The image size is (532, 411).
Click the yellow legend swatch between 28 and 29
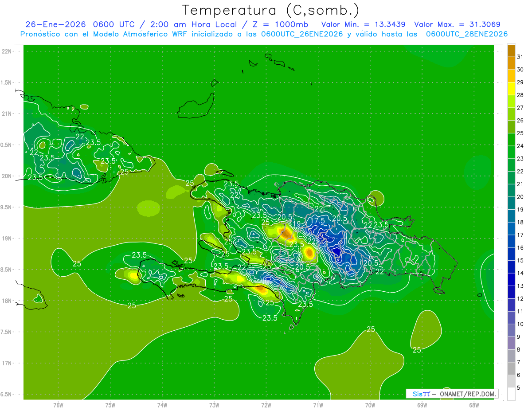(511, 89)
